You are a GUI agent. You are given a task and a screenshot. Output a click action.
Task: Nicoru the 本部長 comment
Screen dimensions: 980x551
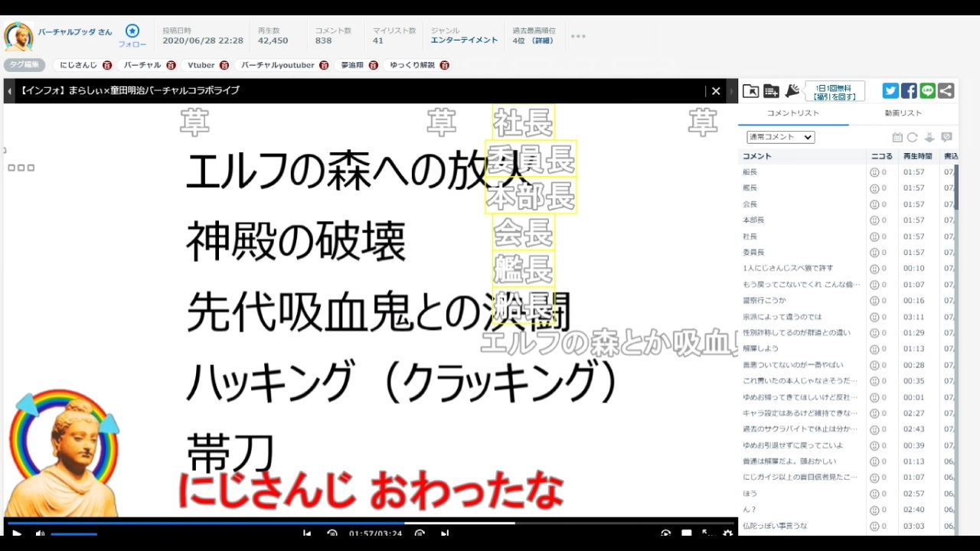(x=874, y=220)
